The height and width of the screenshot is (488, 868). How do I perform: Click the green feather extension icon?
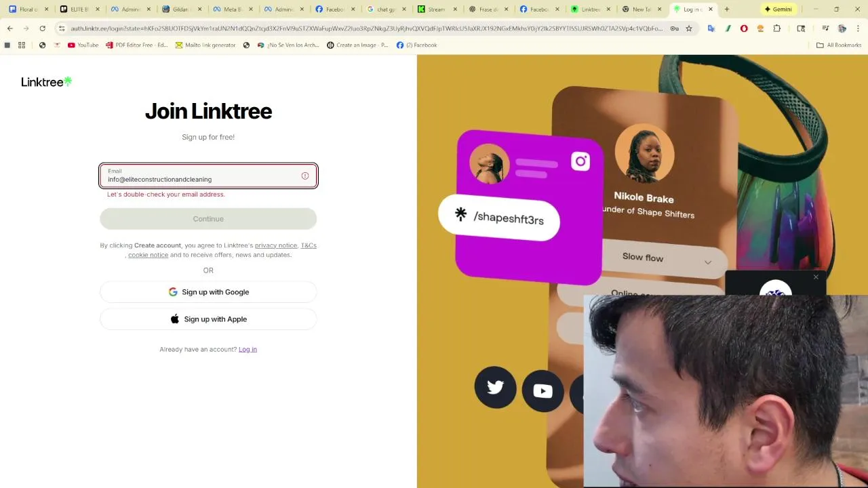point(728,28)
